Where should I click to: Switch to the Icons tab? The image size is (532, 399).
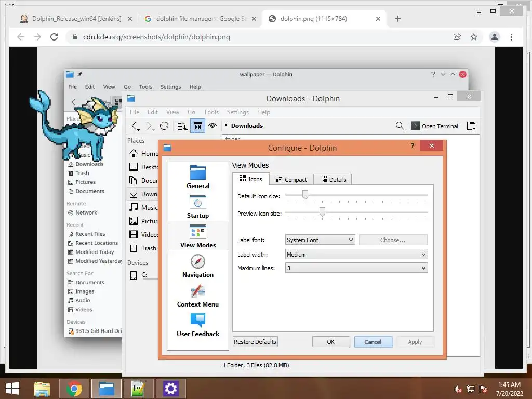[251, 179]
